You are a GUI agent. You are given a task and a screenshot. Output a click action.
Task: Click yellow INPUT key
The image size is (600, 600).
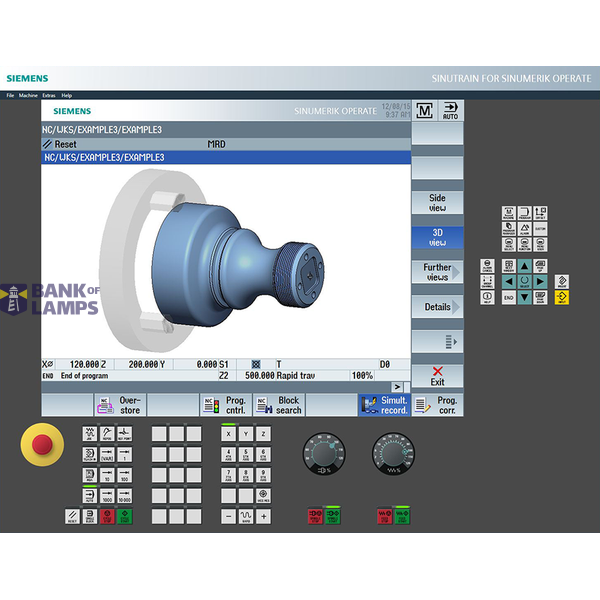point(562,297)
